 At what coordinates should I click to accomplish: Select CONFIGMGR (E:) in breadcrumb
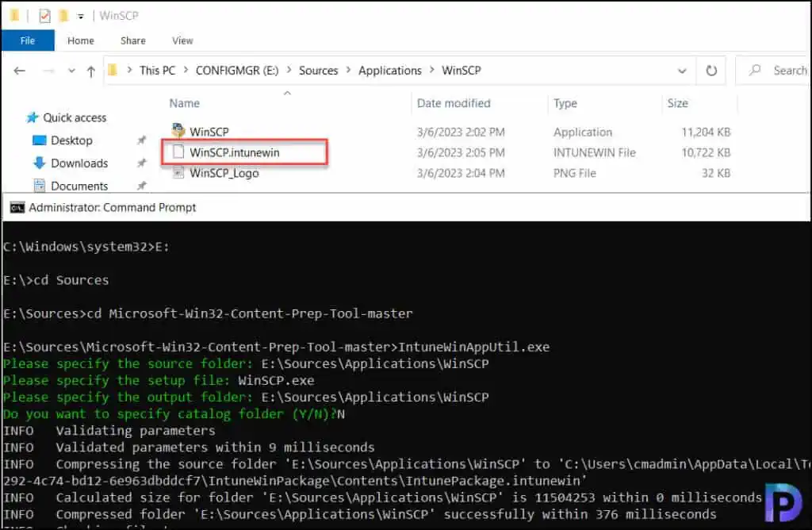point(236,71)
